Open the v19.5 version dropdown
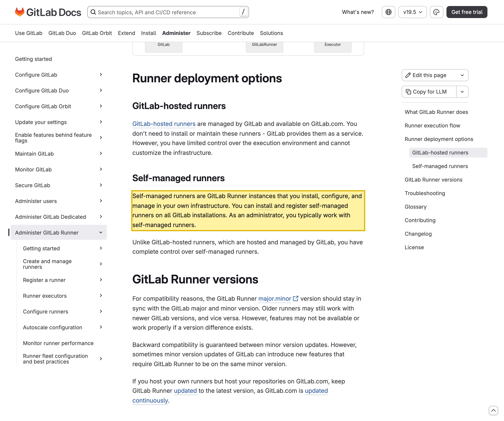 pyautogui.click(x=412, y=12)
